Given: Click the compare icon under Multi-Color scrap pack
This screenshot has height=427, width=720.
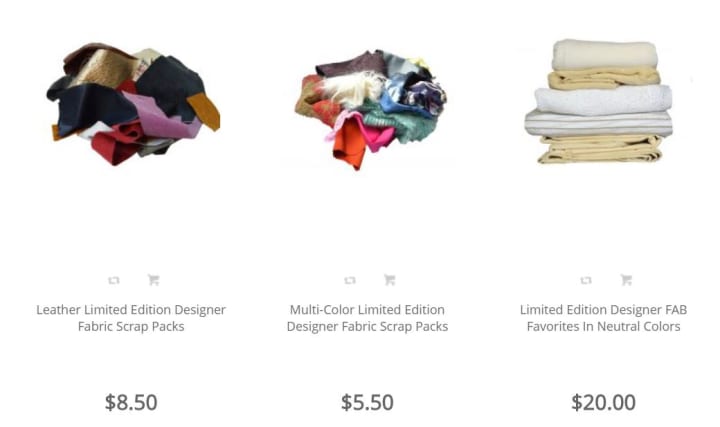Looking at the screenshot, I should tap(350, 280).
